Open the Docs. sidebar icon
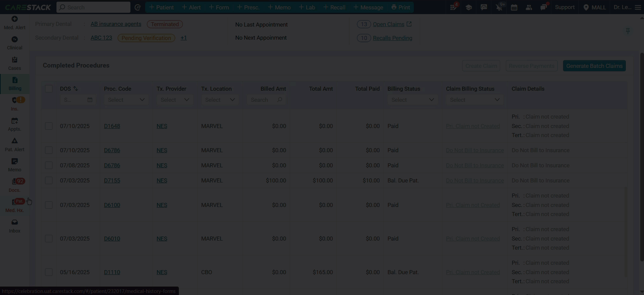 pyautogui.click(x=14, y=185)
